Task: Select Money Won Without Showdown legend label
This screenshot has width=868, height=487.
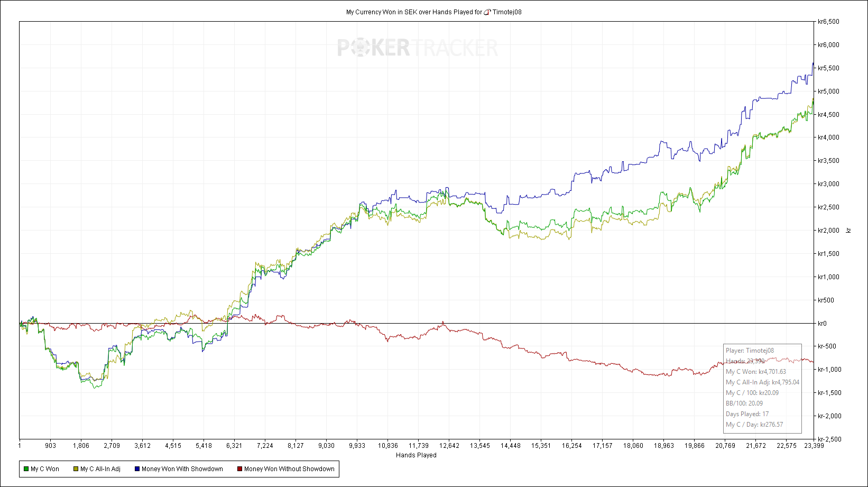Action: (289, 469)
